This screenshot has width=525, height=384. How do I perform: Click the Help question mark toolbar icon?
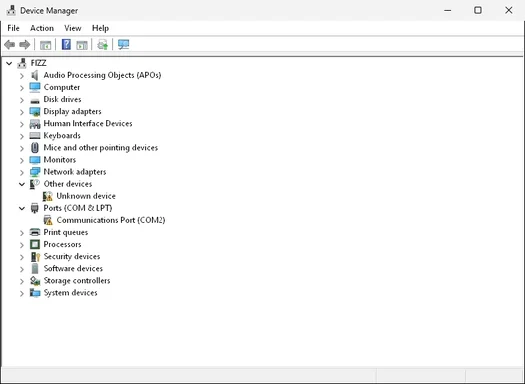point(66,44)
